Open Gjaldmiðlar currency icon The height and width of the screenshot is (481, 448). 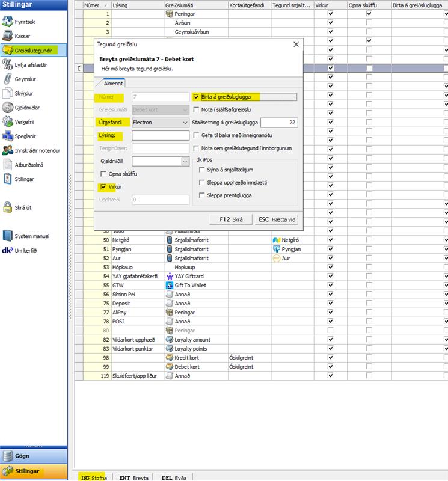8,107
